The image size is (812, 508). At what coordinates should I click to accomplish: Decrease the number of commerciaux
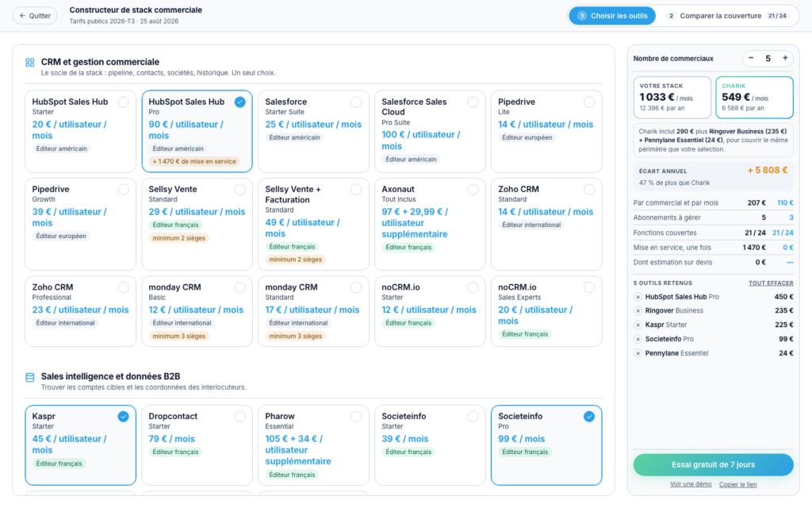[751, 58]
